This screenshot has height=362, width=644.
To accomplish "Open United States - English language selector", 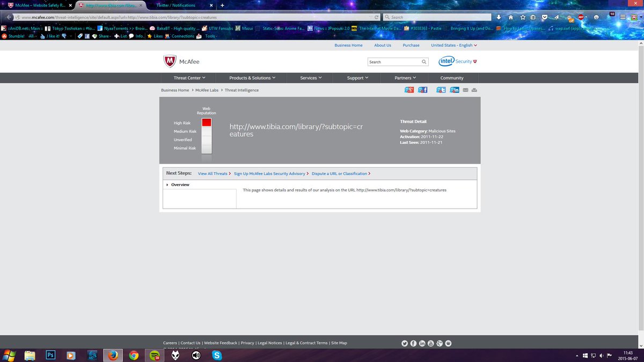I will tap(453, 45).
